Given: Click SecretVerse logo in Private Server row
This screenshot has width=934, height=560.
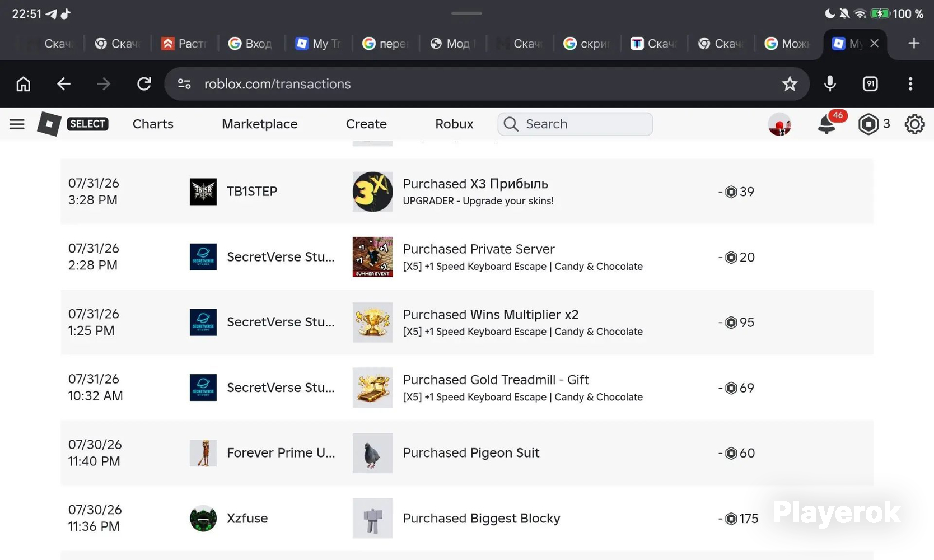Looking at the screenshot, I should coord(203,257).
